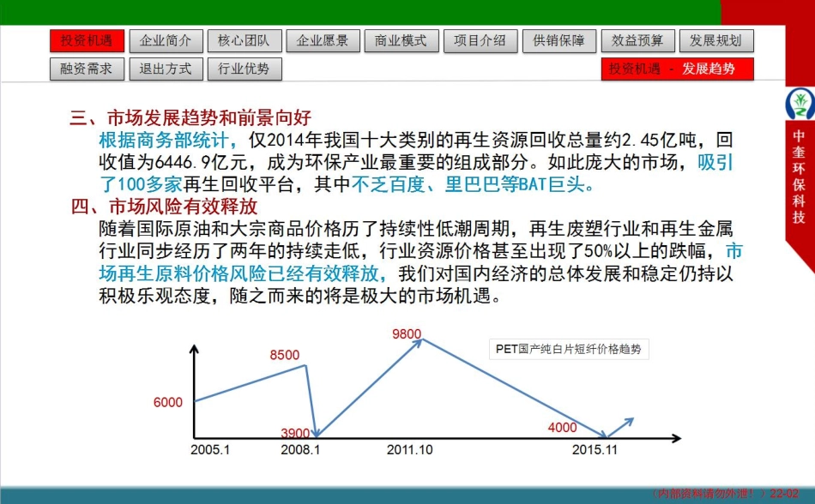Select 融资需求 from the navigation row
This screenshot has width=815, height=504.
click(x=86, y=69)
